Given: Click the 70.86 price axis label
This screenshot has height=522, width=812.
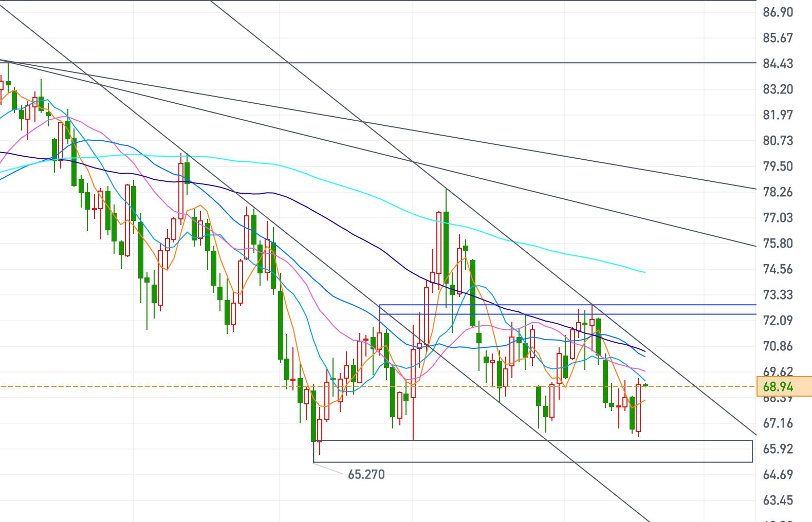Looking at the screenshot, I should coord(778,346).
